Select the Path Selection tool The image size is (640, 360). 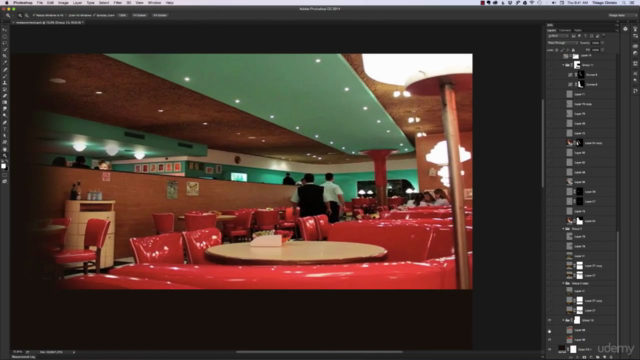[5, 136]
